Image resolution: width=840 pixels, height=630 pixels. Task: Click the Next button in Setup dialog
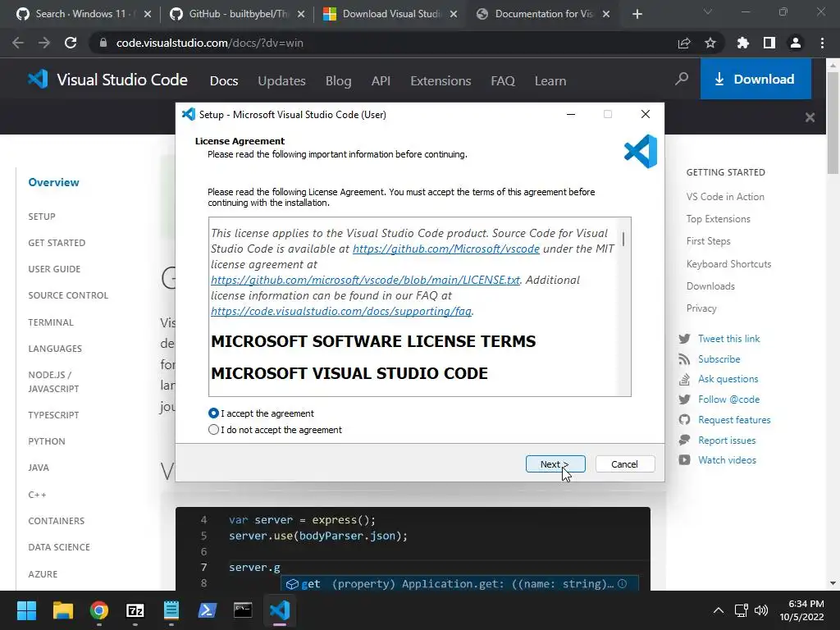coord(555,464)
